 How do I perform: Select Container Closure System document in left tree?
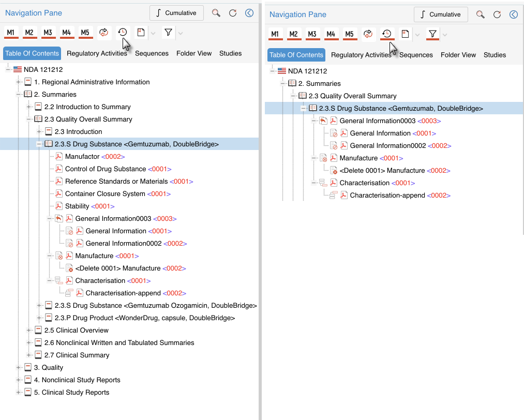[105, 194]
